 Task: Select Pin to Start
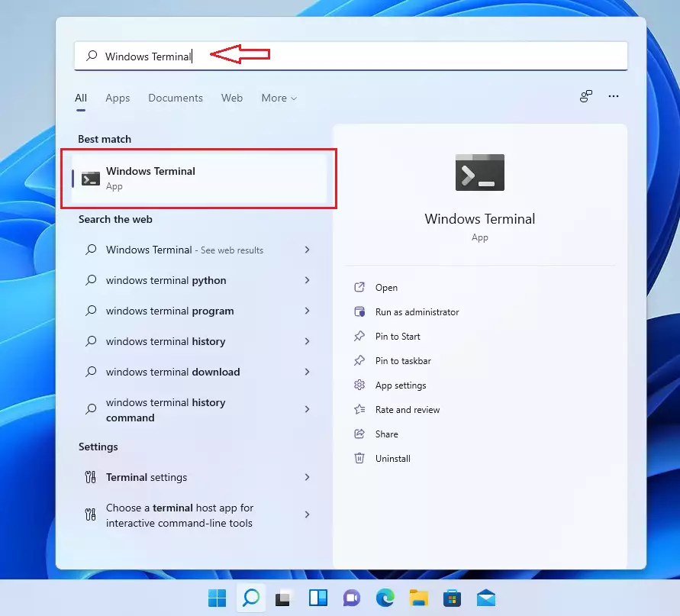point(398,336)
